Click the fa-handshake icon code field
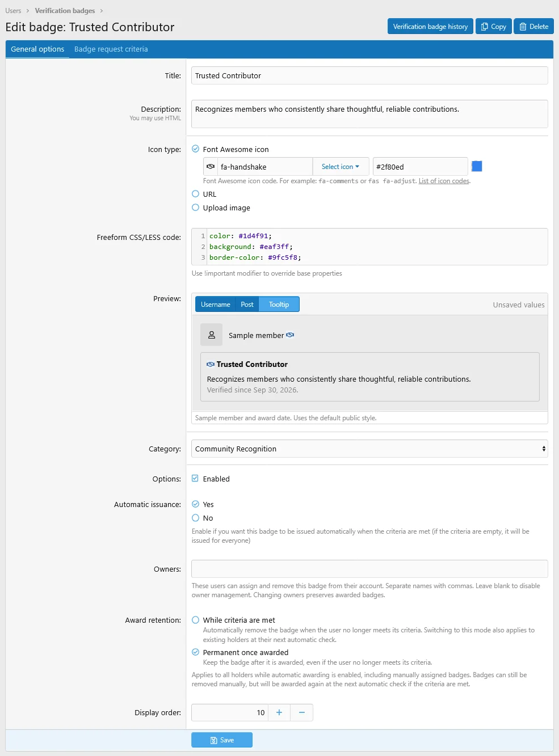The width and height of the screenshot is (559, 756). 266,167
